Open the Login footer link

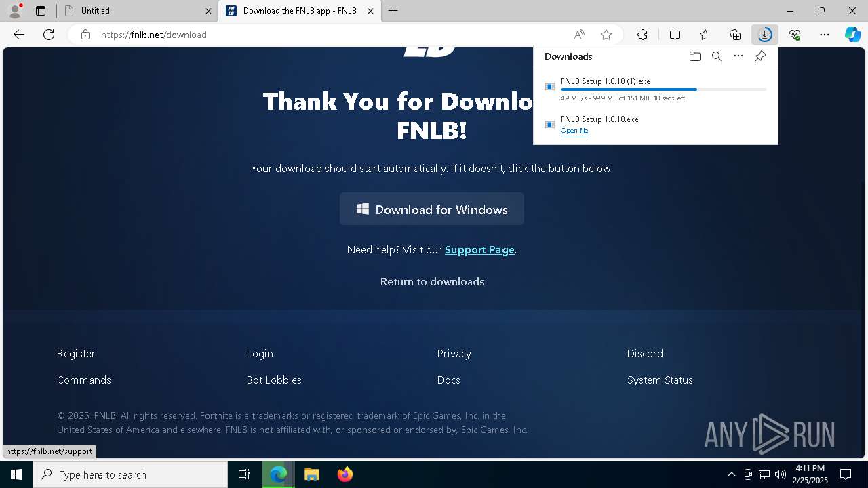click(x=260, y=354)
